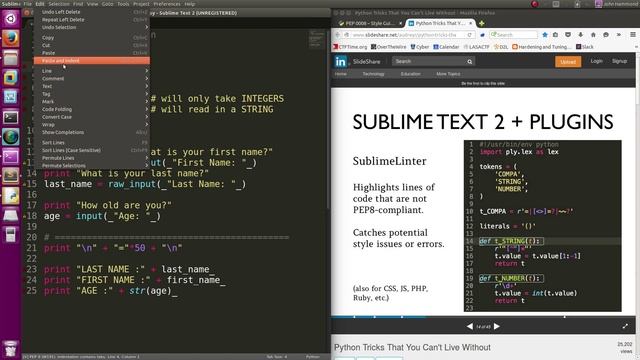
Task: Click the SlideShare Signup link
Action: (619, 61)
